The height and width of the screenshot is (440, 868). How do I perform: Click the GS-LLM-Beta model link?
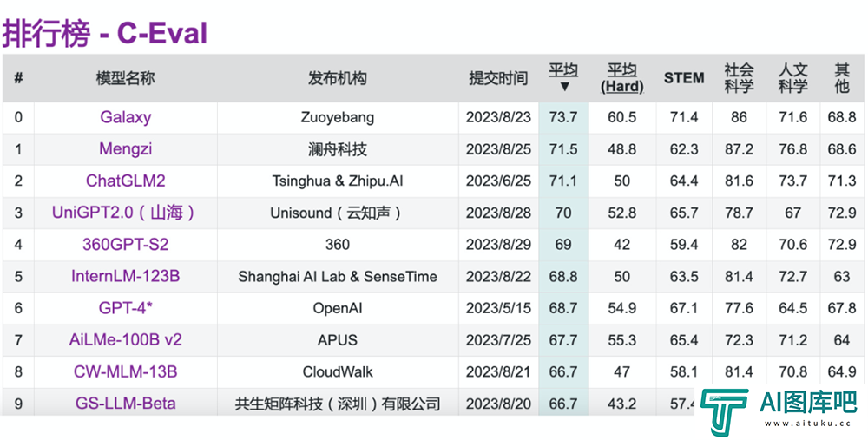click(125, 404)
